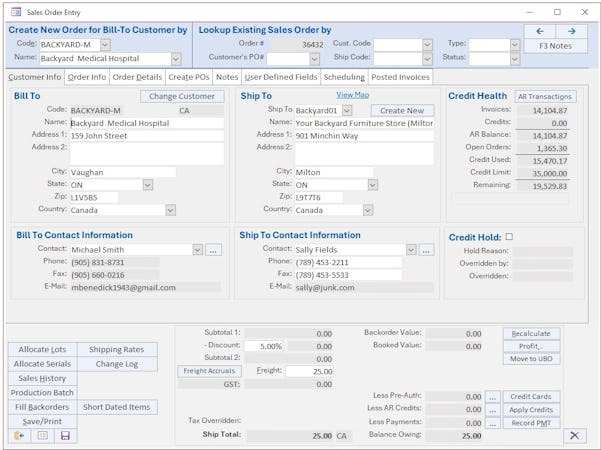Switch to the Order Details tab

(x=137, y=77)
